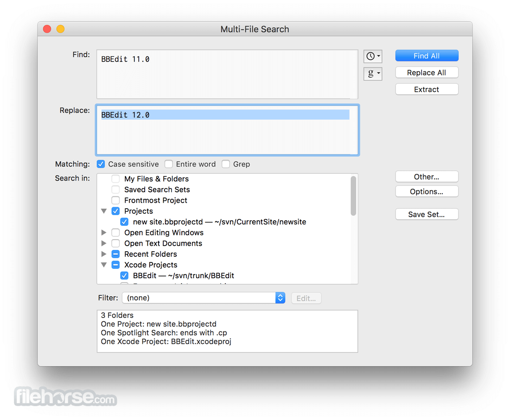Open the Other... source chooser

tap(427, 177)
